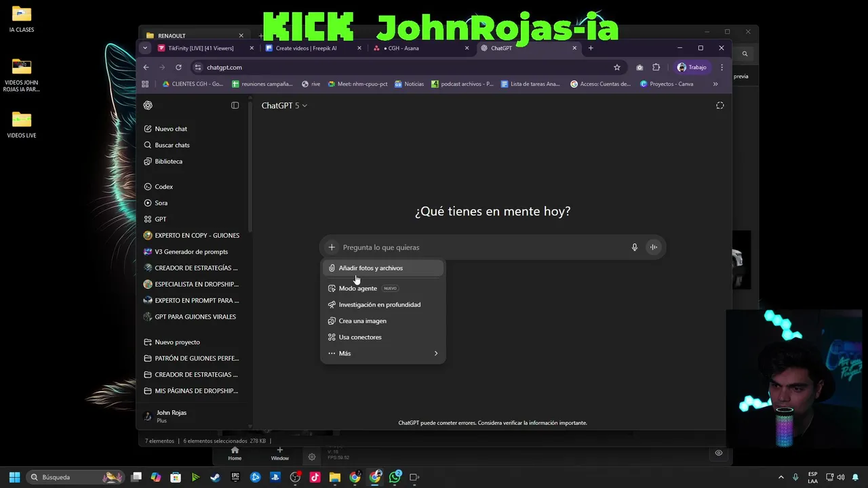Open GPT PARA GUIONES VIRALES
The width and height of the screenshot is (868, 488).
193,317
